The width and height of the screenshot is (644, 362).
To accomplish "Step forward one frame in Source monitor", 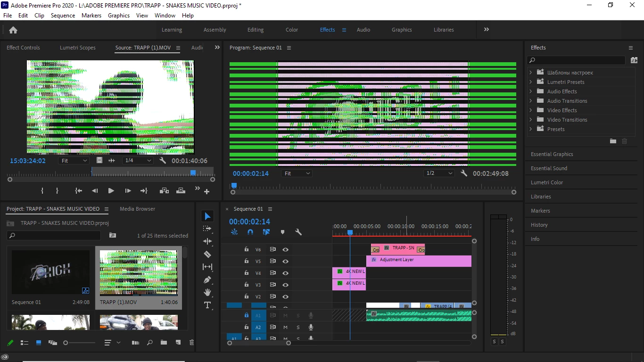I will click(x=128, y=191).
